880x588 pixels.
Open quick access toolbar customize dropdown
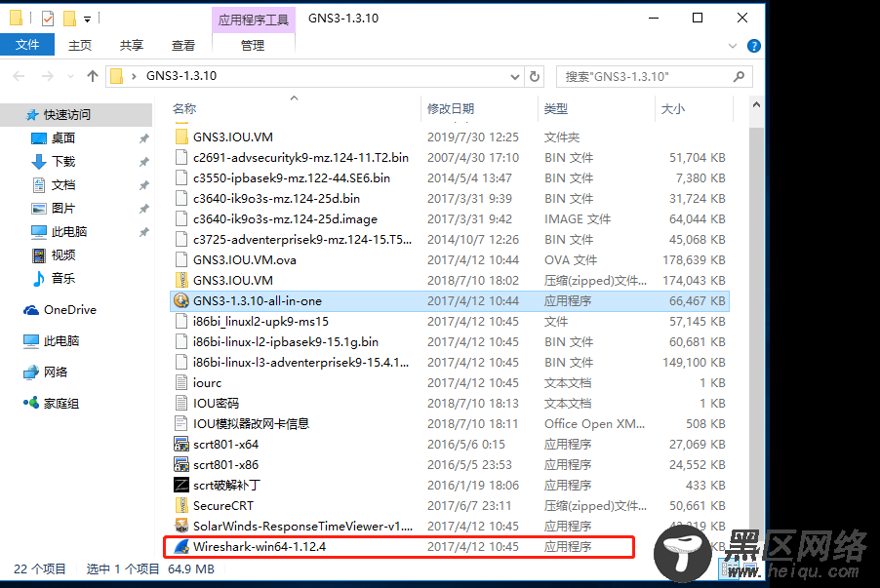(88, 20)
